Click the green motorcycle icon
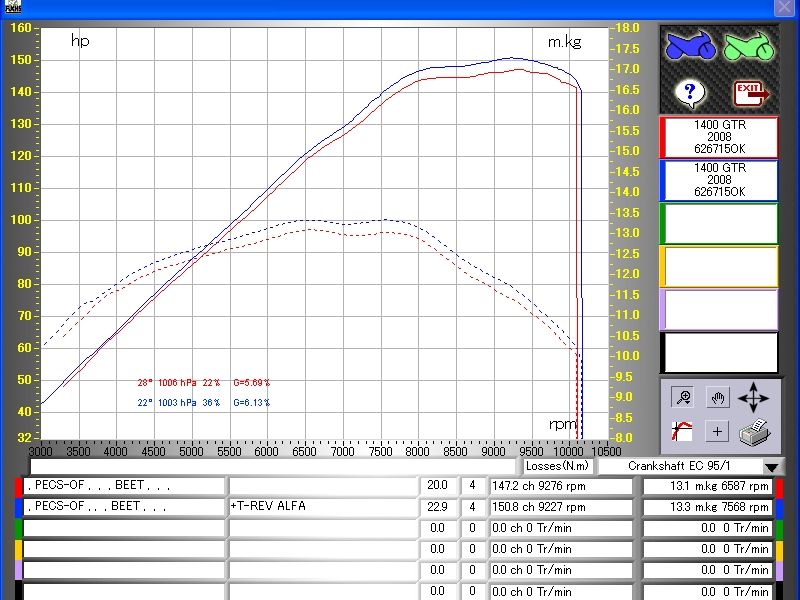 coord(749,45)
